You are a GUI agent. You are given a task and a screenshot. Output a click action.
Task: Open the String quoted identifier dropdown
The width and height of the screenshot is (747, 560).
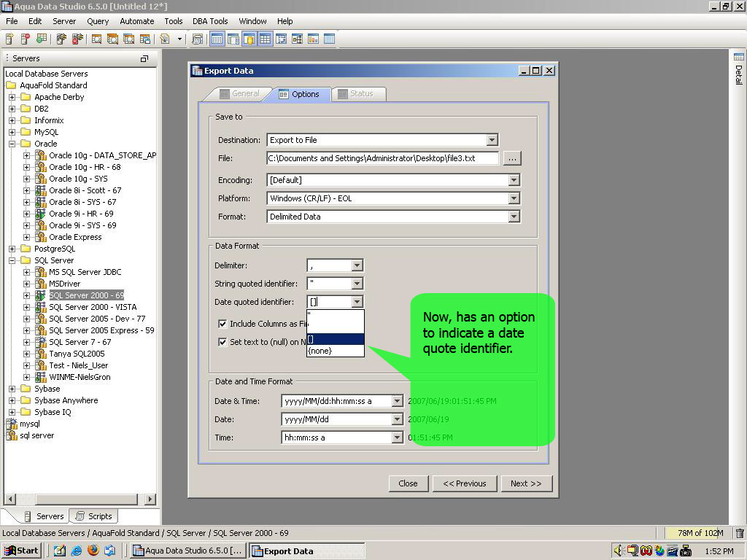357,284
